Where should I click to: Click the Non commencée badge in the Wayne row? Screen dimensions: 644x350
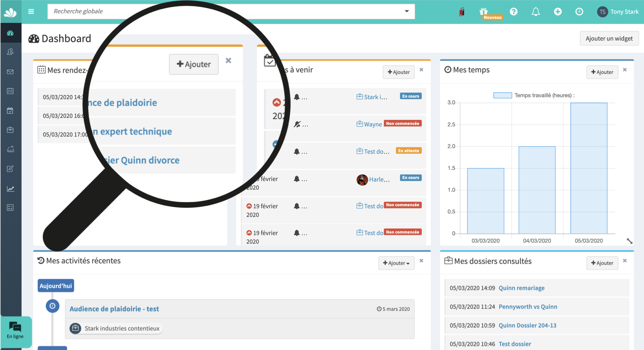[402, 124]
